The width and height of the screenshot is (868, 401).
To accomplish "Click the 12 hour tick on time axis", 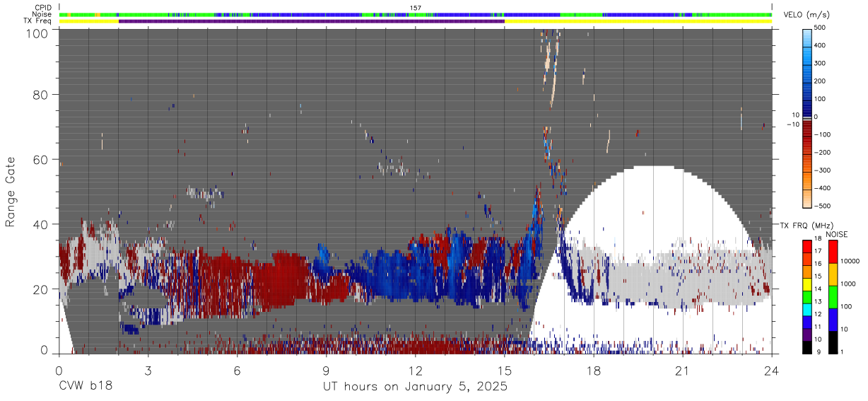I will click(x=415, y=370).
